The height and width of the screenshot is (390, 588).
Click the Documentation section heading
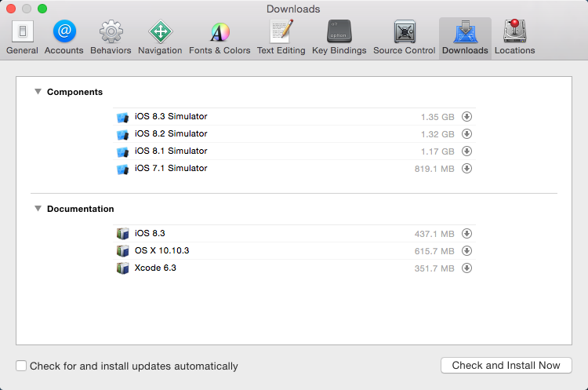point(80,209)
